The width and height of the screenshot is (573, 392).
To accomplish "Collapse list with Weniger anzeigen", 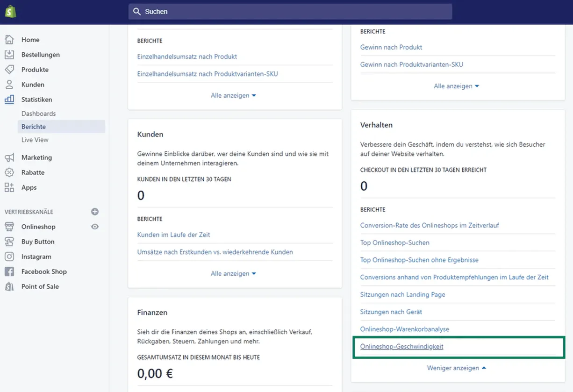I will coord(456,368).
